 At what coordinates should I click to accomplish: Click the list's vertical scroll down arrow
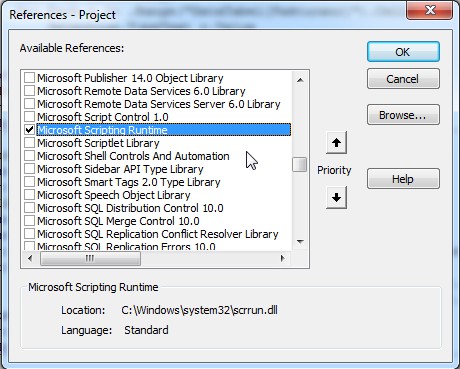pos(300,242)
